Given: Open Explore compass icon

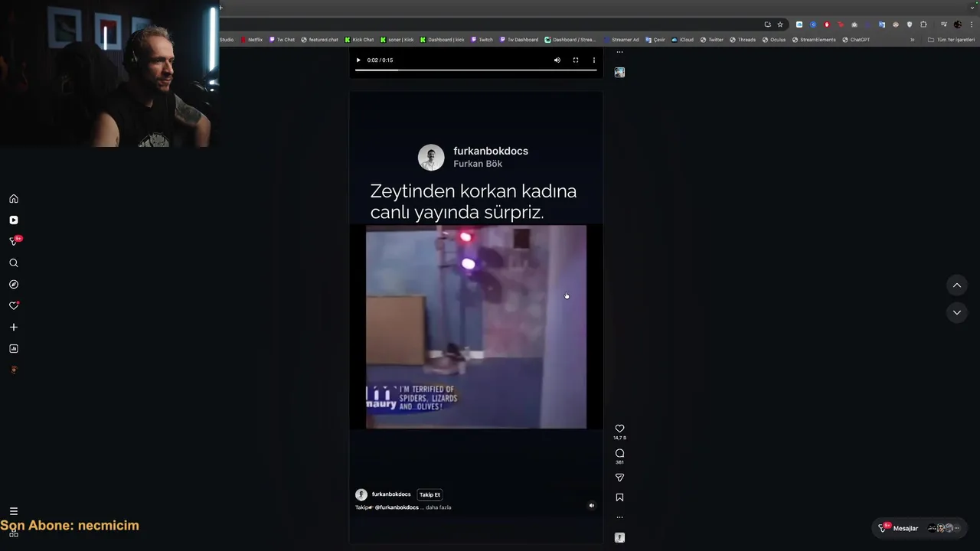Looking at the screenshot, I should 14,285.
